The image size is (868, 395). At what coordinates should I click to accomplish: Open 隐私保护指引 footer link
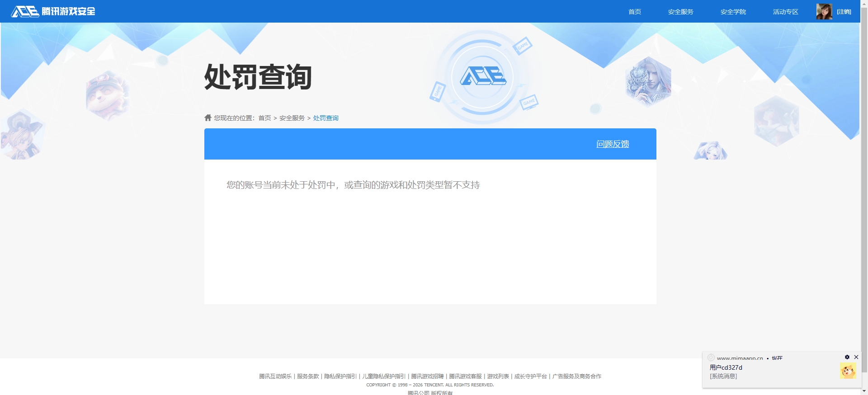(x=340, y=376)
